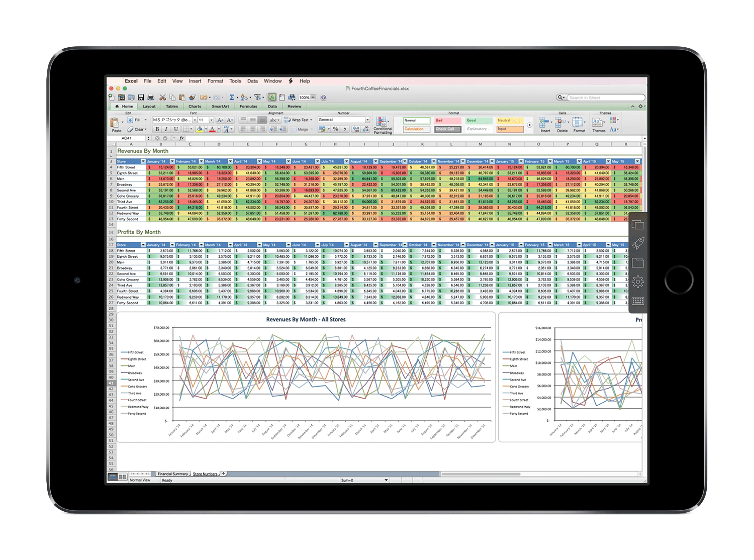The width and height of the screenshot is (754, 560).
Task: Open the Sum=0 status bar dropdown
Action: [x=386, y=480]
